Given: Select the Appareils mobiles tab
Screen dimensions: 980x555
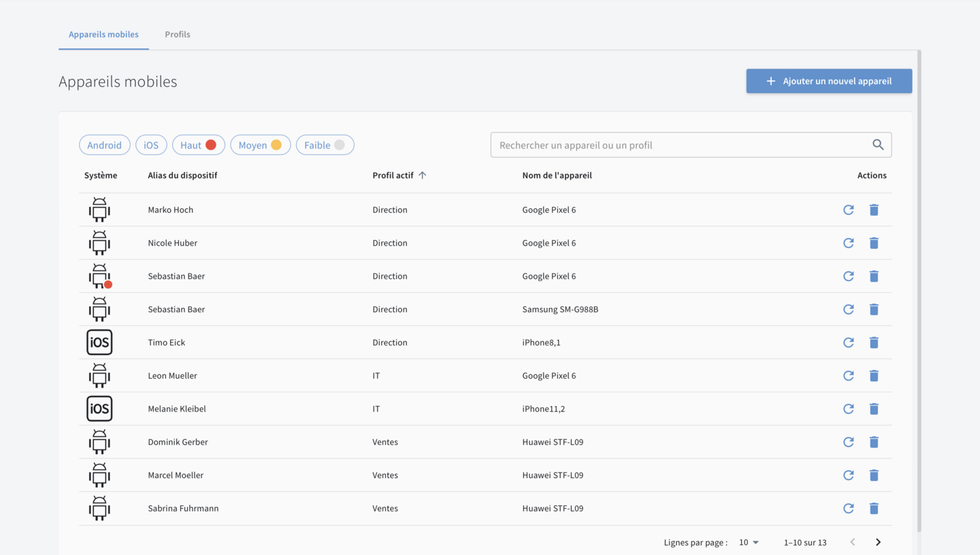Looking at the screenshot, I should pos(103,34).
